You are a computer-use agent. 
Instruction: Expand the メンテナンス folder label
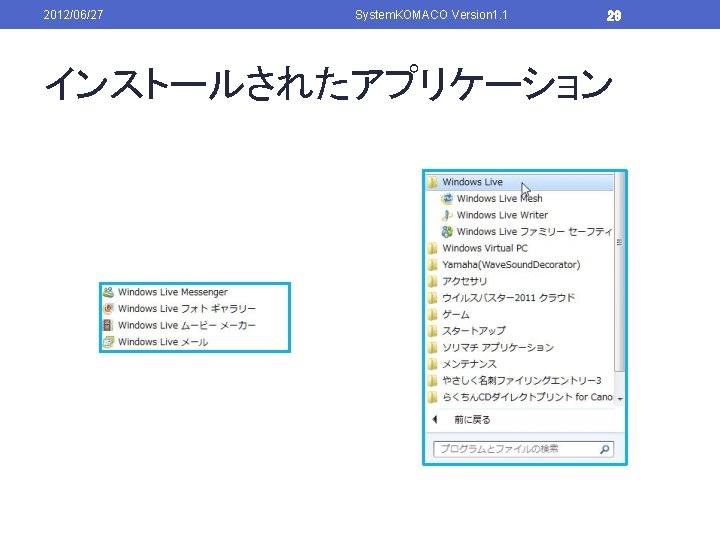tap(469, 364)
